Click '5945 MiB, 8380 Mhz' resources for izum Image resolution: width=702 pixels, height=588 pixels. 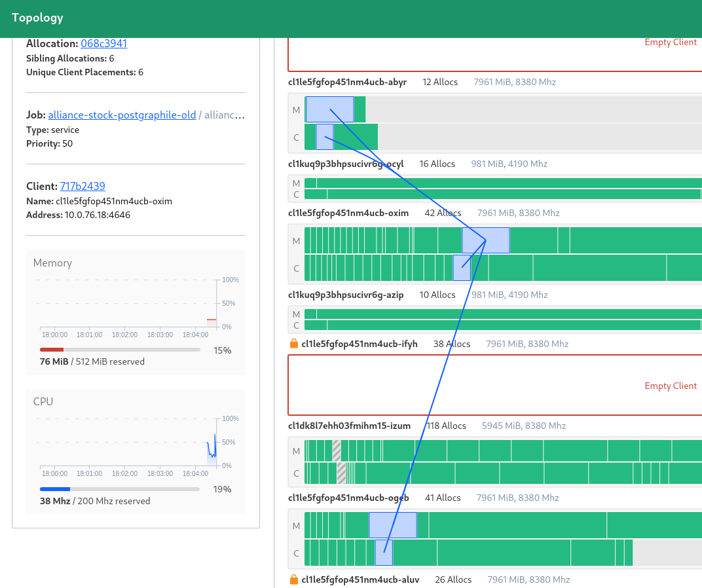[524, 426]
